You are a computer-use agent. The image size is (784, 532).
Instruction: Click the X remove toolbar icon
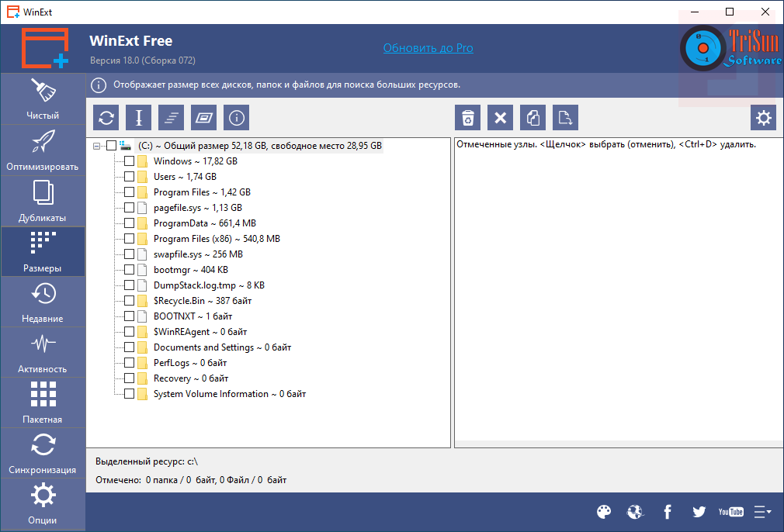tap(500, 118)
